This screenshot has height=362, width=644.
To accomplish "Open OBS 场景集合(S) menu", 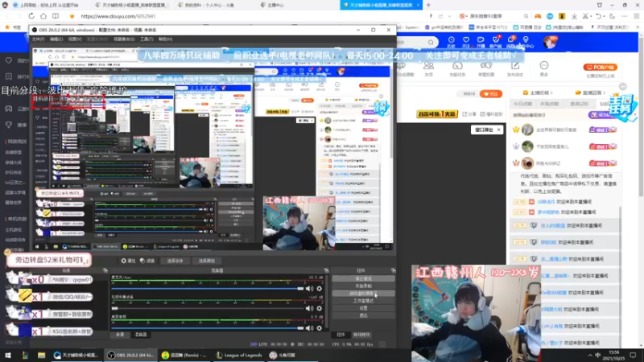I will [124, 39].
